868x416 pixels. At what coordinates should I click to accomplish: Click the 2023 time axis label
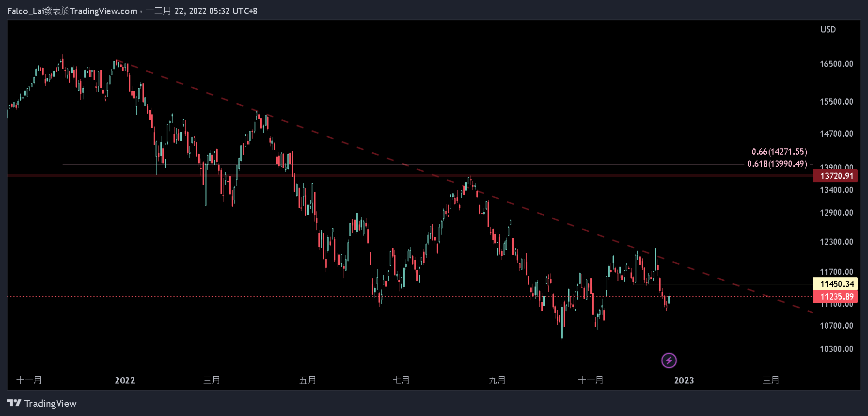[x=684, y=381]
